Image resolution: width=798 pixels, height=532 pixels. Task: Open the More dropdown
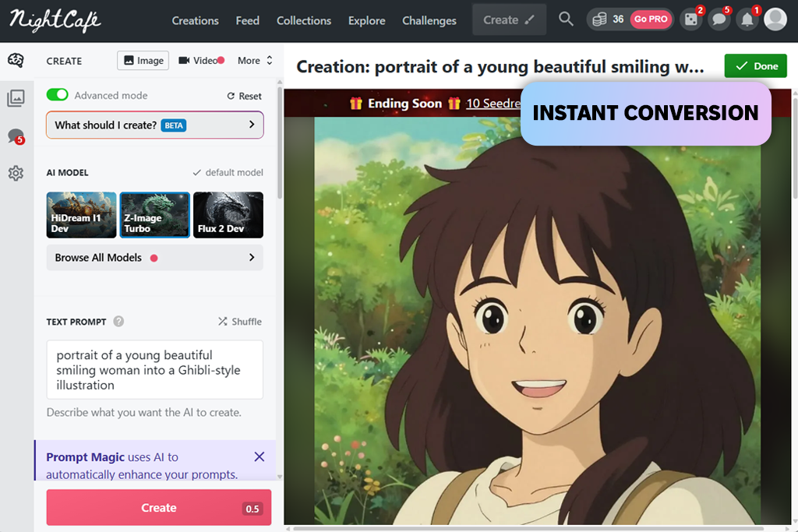point(255,61)
